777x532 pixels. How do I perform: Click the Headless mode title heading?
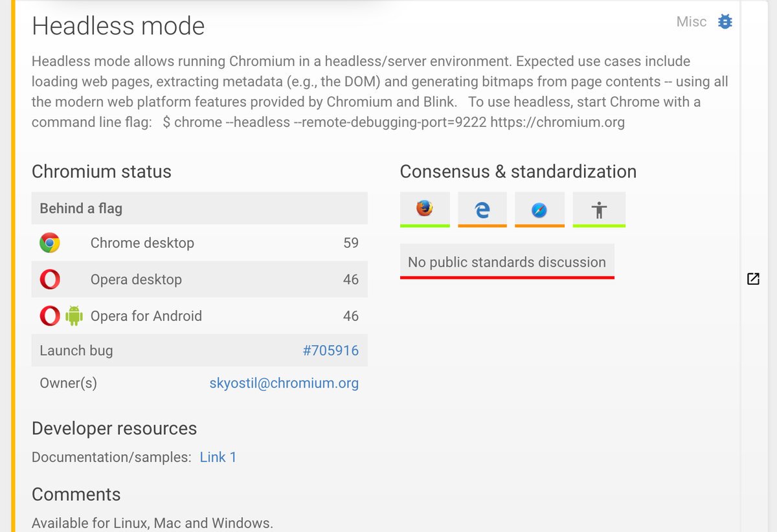(x=118, y=27)
